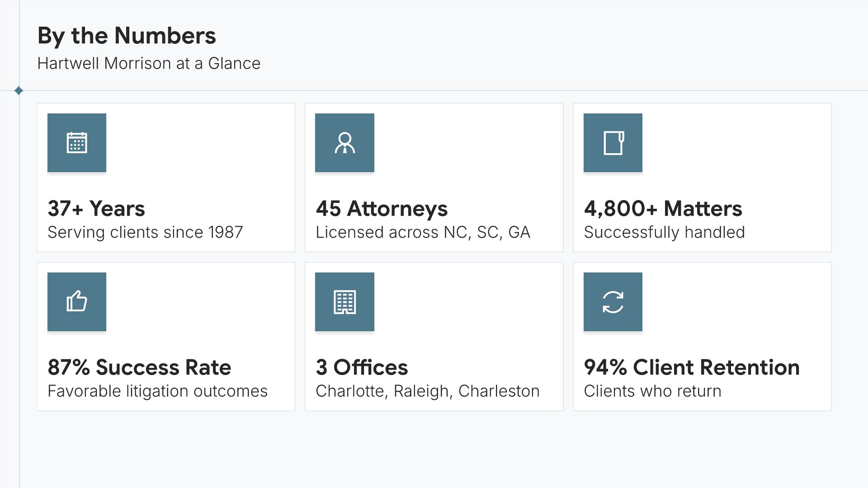The width and height of the screenshot is (868, 488).
Task: Click the thumbs-up icon above Success Rate
Action: 77,301
